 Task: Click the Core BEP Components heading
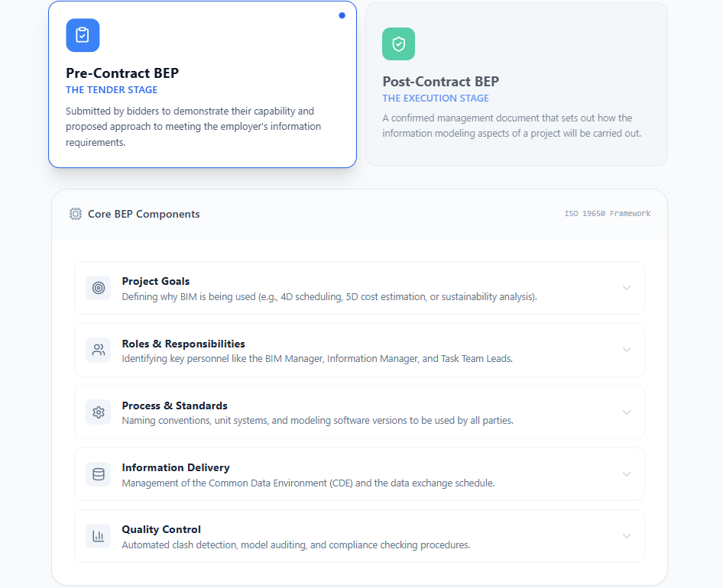pos(144,214)
